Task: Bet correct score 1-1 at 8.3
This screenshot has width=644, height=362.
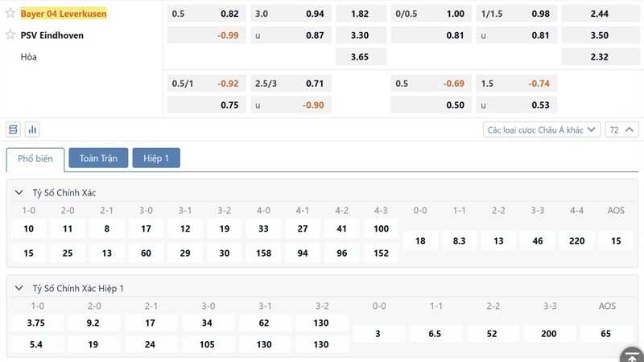Action: [459, 241]
